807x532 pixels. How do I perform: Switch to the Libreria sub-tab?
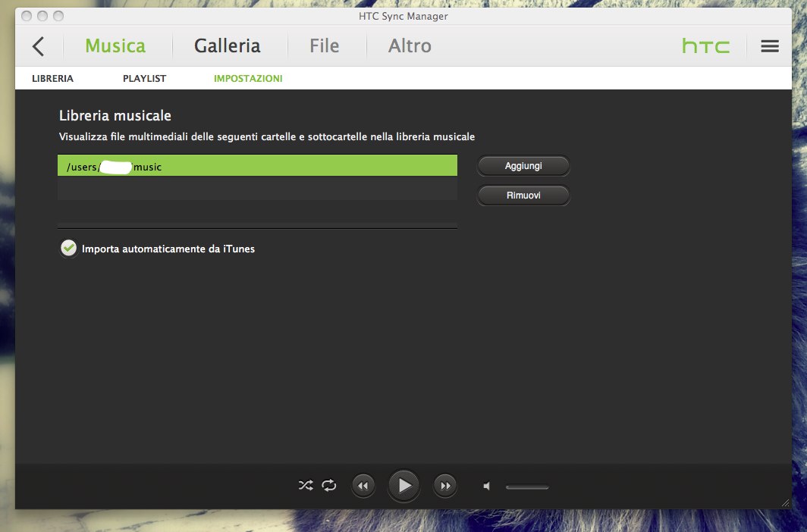(x=52, y=79)
